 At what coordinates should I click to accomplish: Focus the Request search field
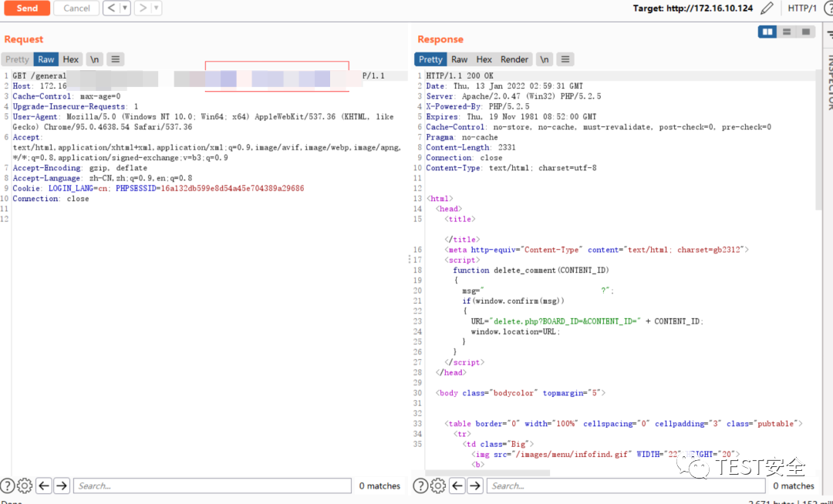click(x=212, y=486)
